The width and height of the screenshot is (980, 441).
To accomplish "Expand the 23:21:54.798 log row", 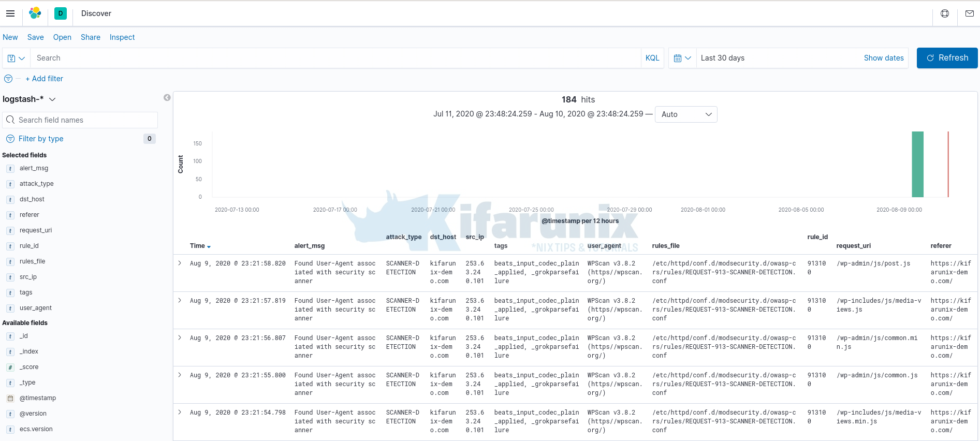I will (180, 412).
